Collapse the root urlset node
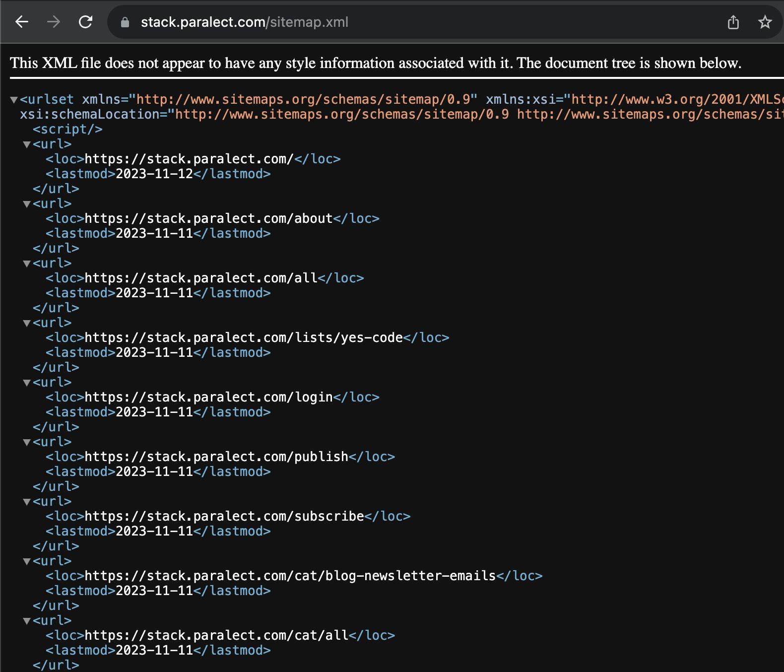Image resolution: width=784 pixels, height=672 pixels. (14, 100)
